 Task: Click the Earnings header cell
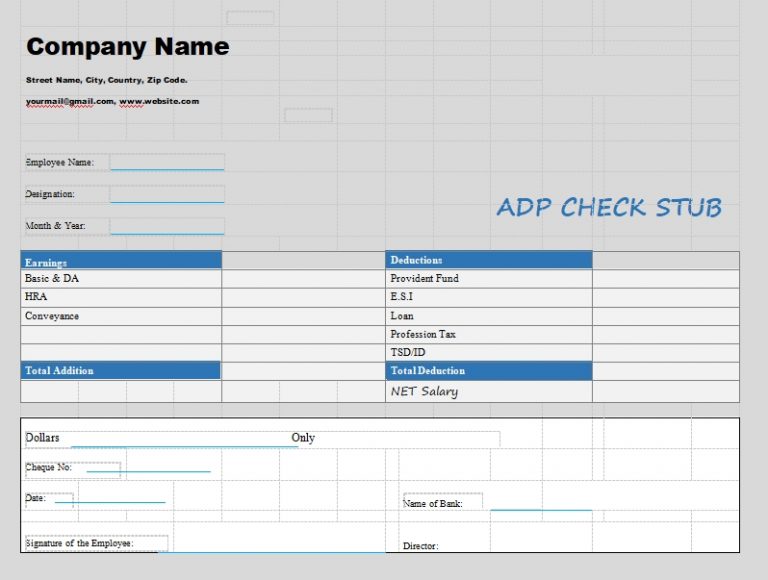click(x=121, y=261)
